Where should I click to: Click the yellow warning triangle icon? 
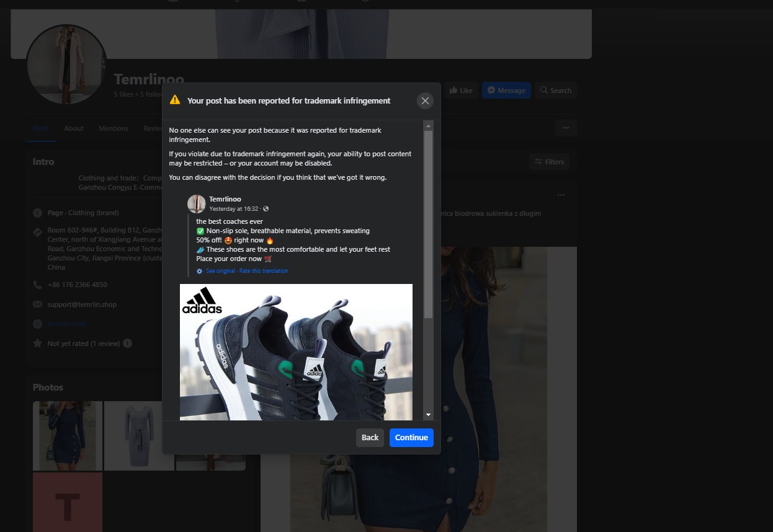[x=175, y=100]
